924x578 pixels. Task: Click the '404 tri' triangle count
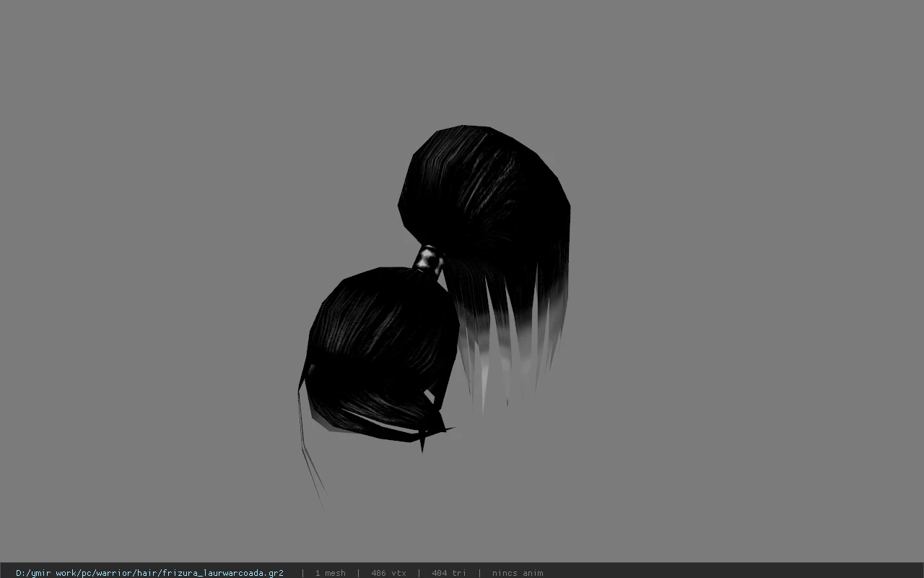pyautogui.click(x=449, y=573)
